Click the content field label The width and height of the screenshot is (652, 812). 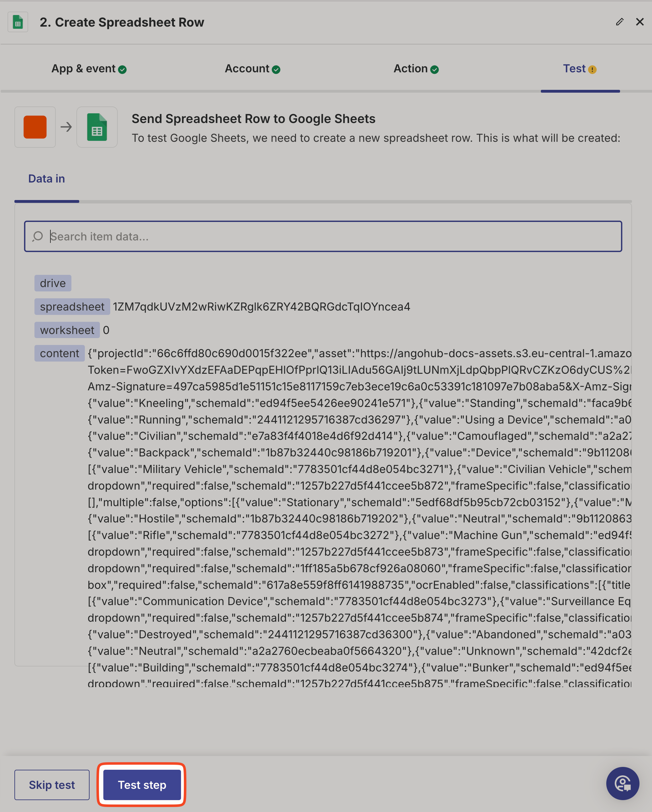(x=60, y=353)
